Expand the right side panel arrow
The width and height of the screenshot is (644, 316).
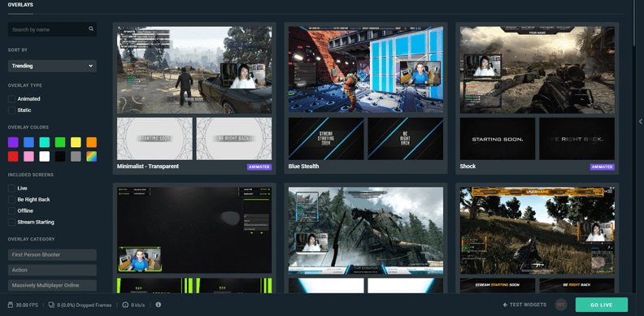tap(640, 122)
